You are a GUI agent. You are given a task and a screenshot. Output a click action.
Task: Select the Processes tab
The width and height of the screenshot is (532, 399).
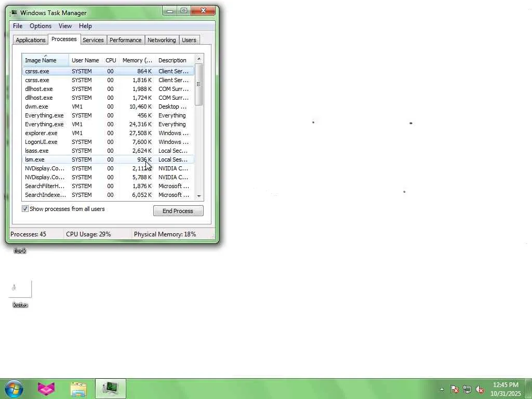64,39
